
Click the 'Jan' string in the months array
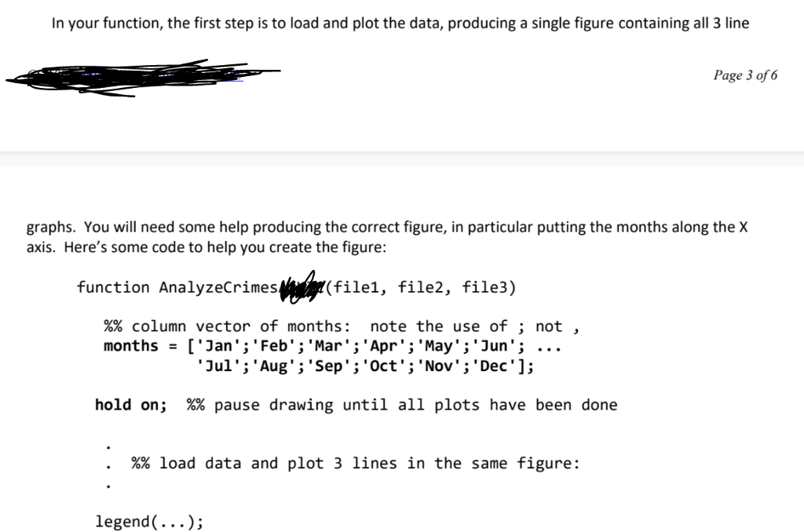[218, 346]
